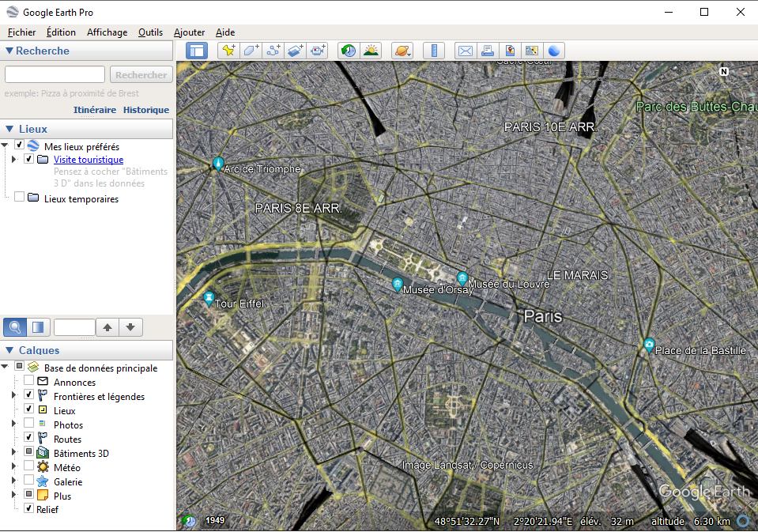Open the Outils menu

tap(150, 32)
